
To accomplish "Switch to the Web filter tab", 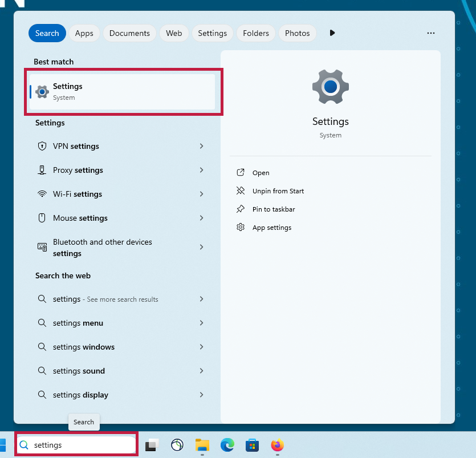I will click(x=174, y=33).
